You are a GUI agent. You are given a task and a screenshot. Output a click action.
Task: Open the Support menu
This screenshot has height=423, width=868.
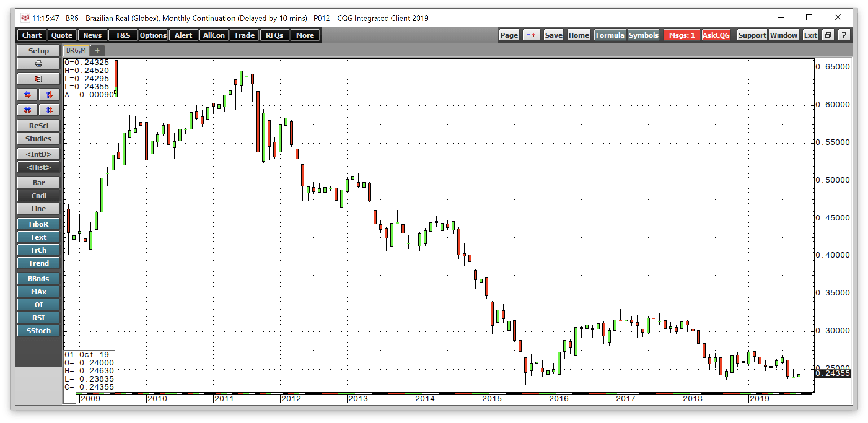pos(752,35)
